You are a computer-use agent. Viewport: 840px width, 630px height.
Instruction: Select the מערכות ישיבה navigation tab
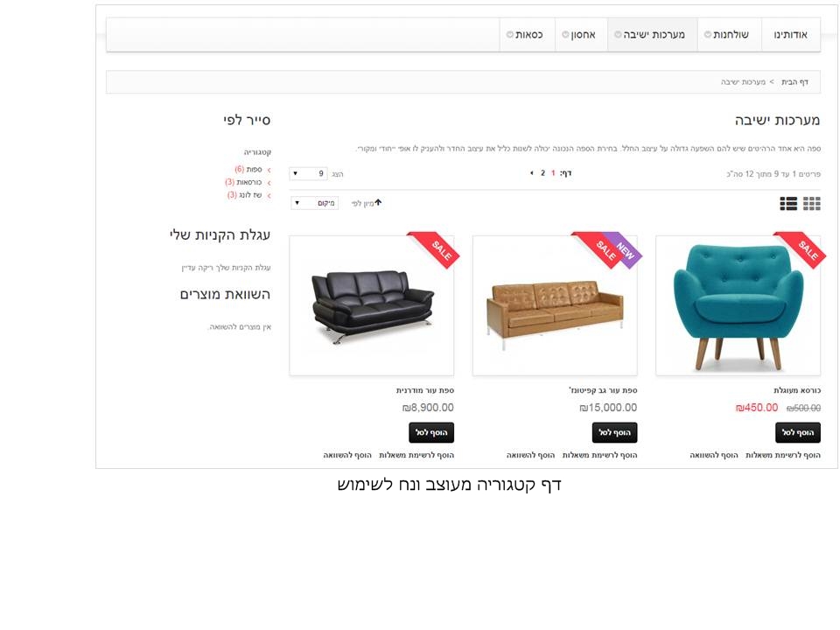click(653, 35)
